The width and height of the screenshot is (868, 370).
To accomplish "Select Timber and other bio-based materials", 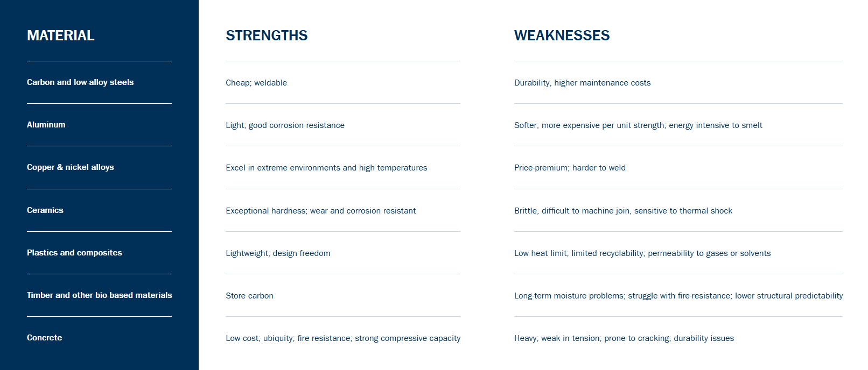I will tap(100, 295).
